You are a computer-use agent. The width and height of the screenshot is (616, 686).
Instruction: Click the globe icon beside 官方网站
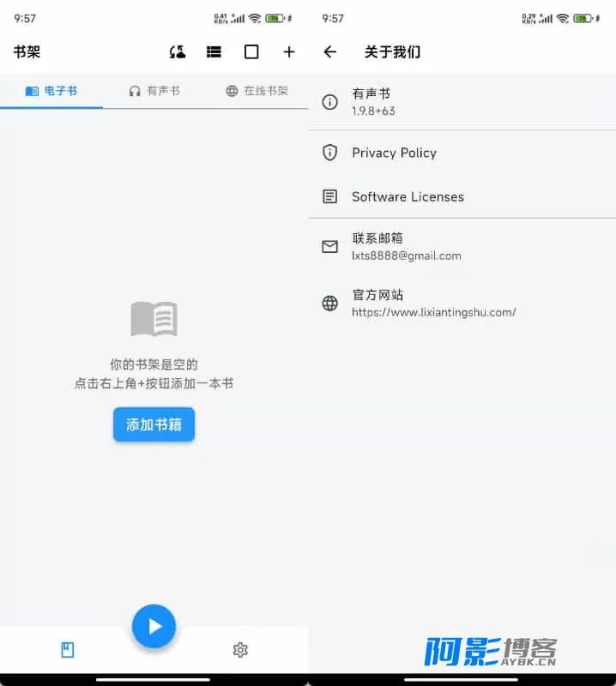click(329, 304)
